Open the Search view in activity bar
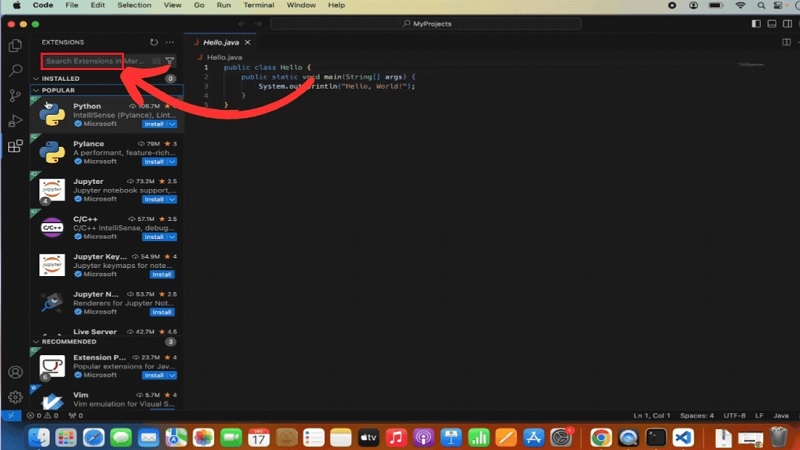Image resolution: width=800 pixels, height=450 pixels. point(15,70)
